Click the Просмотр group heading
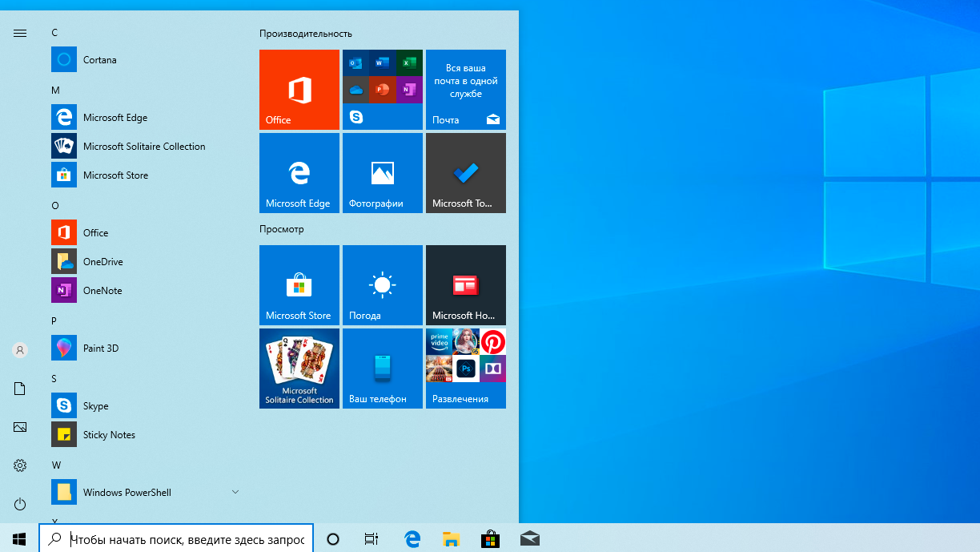Screen dimensions: 980x552 pyautogui.click(x=282, y=229)
